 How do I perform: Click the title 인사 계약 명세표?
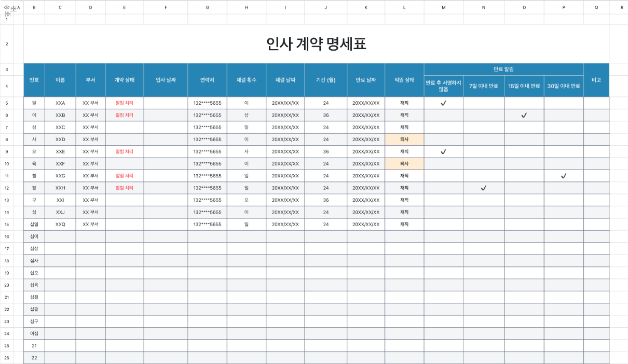[x=316, y=44]
